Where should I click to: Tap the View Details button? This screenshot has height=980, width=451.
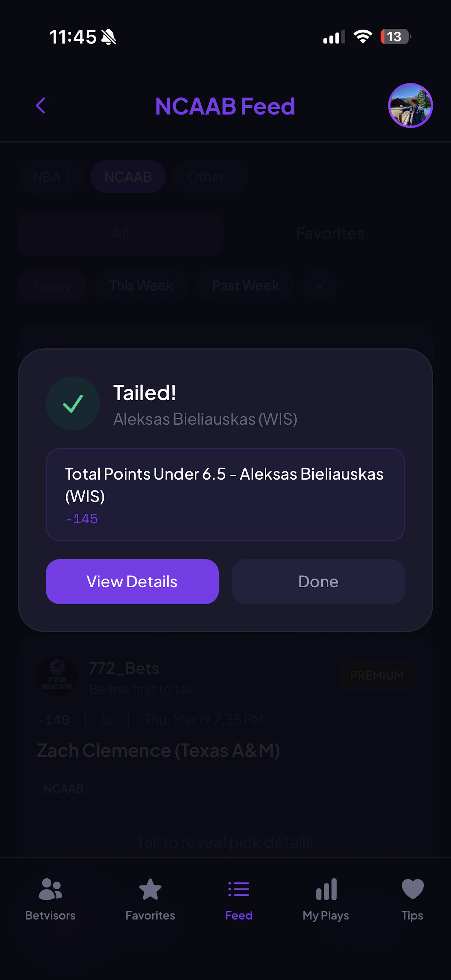132,581
